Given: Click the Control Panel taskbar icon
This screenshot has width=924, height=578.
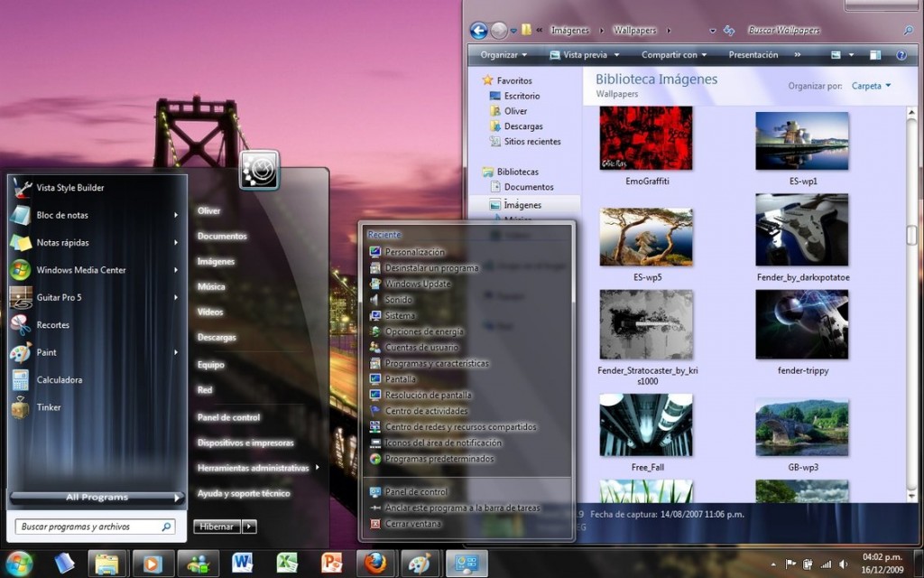Looking at the screenshot, I should 467,564.
